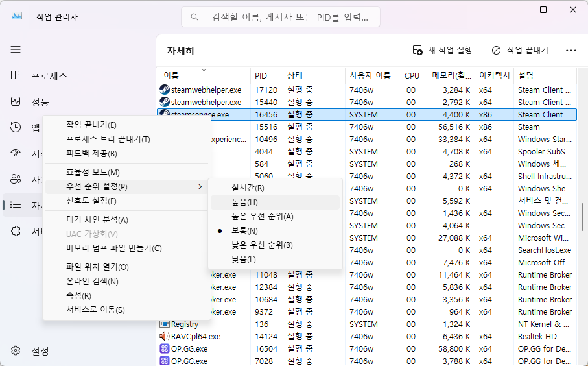Click the Run new task icon

pos(417,50)
